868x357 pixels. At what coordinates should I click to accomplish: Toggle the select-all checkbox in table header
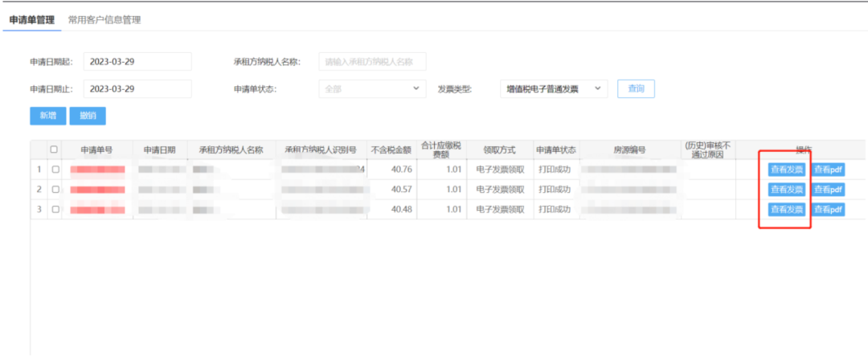(x=54, y=149)
